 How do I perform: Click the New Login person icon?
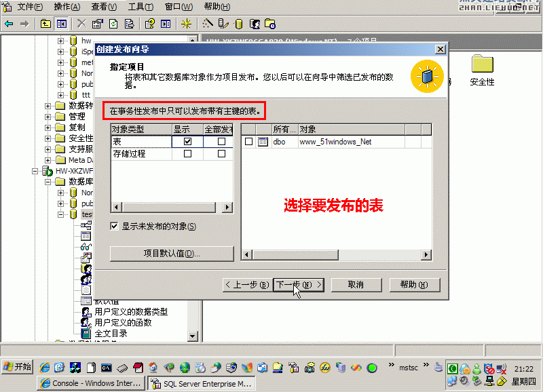coord(255,24)
